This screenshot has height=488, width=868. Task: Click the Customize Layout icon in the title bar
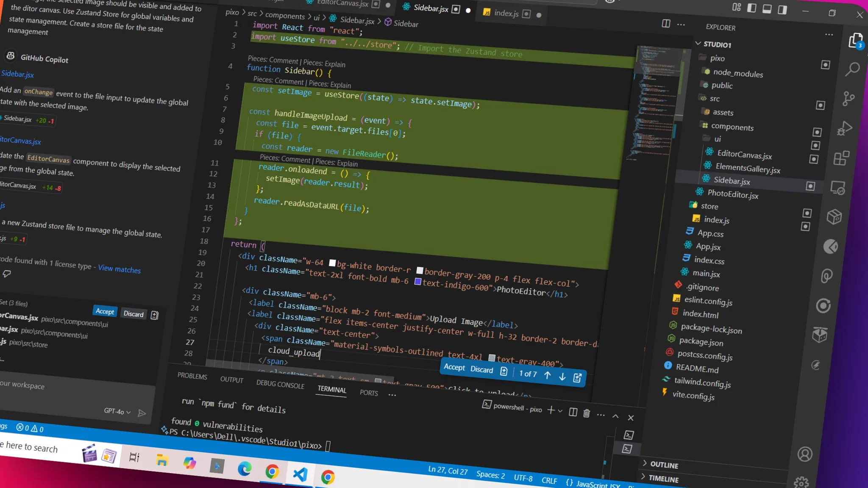coord(737,7)
